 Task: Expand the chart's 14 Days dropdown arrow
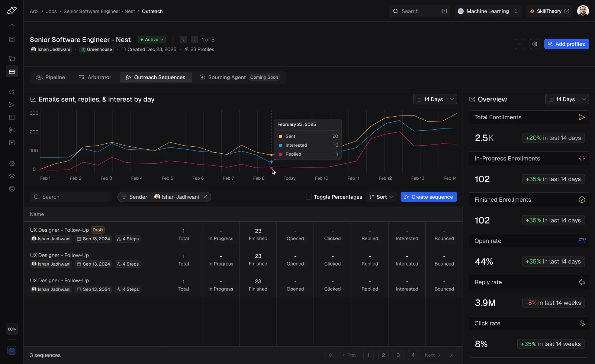click(x=452, y=99)
